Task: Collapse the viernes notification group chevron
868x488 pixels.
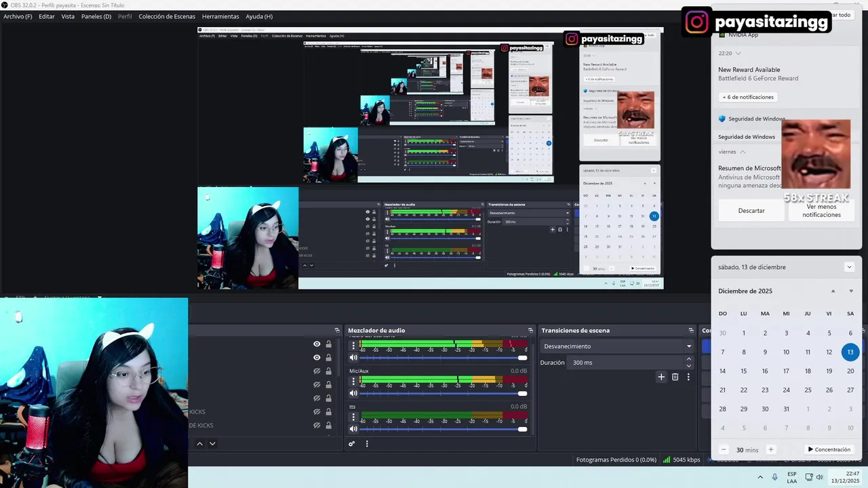Action: click(743, 152)
